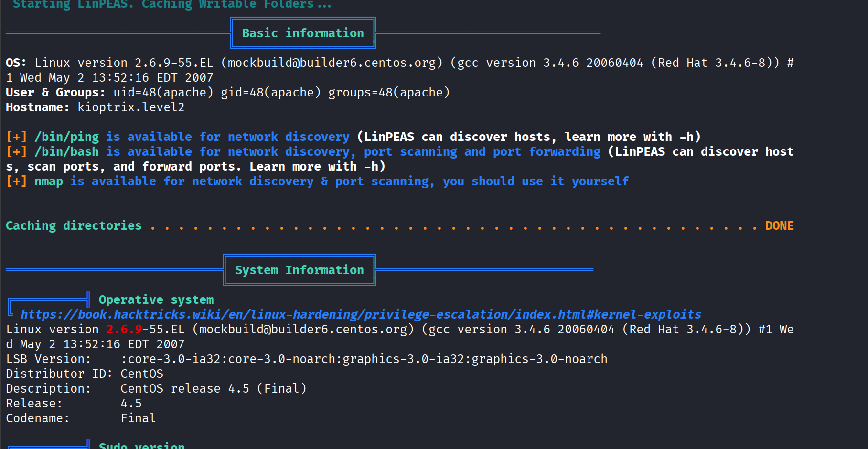
Task: Select the hostname kioptrix.level2
Action: pyautogui.click(x=131, y=107)
